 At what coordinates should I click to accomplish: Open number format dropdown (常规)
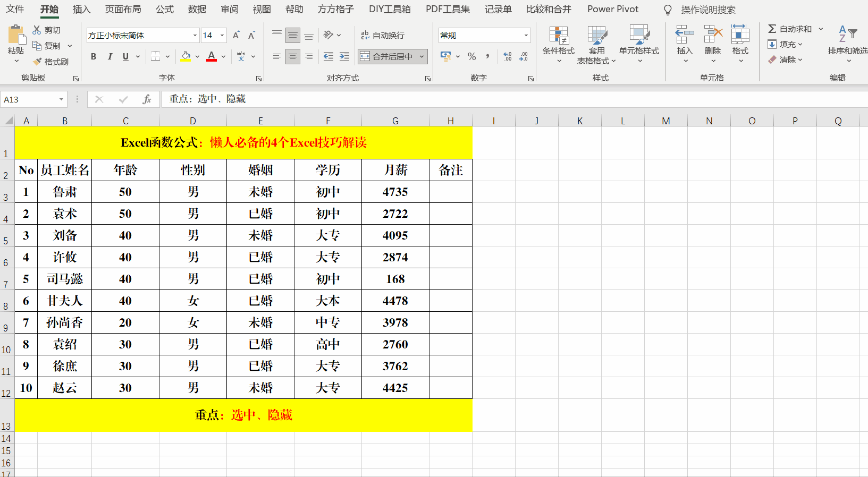pyautogui.click(x=526, y=35)
